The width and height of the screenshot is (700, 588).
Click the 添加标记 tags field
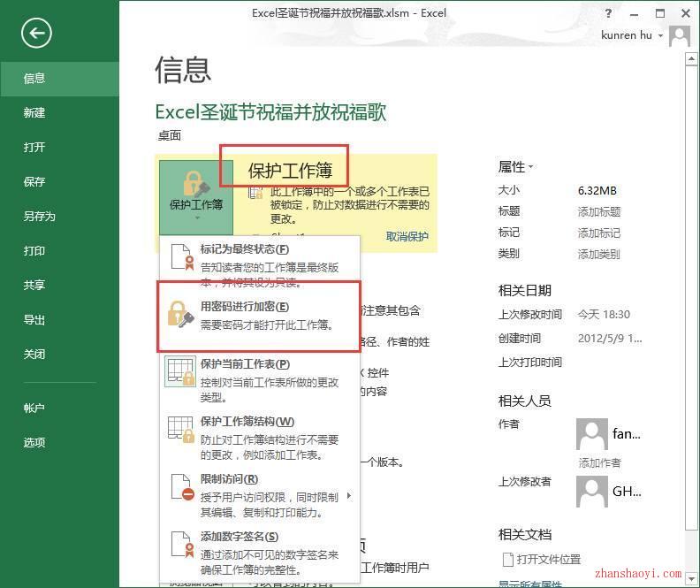pos(599,233)
